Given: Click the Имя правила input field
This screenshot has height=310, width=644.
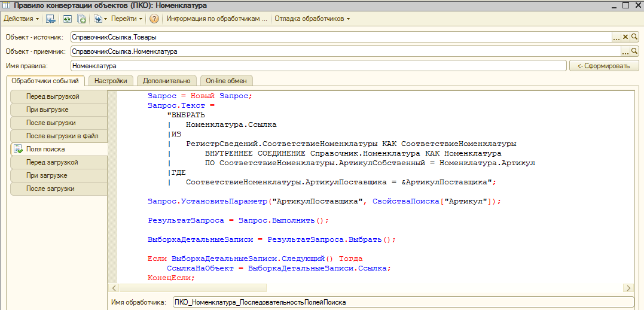Looking at the screenshot, I should click(x=318, y=66).
